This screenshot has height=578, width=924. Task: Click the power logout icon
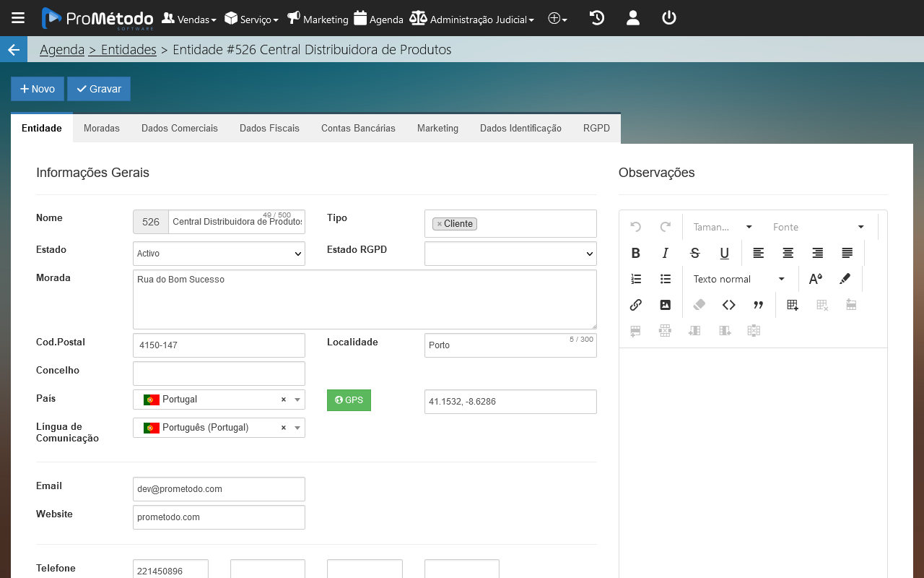[669, 18]
